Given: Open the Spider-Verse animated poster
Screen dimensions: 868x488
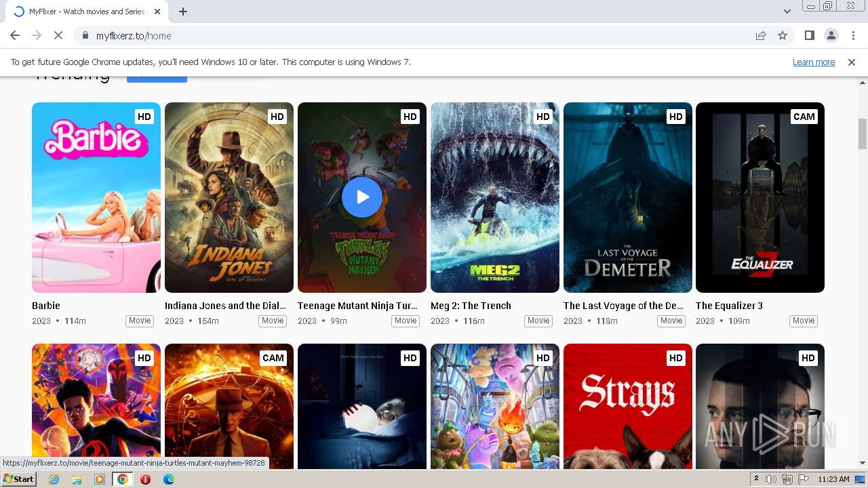Looking at the screenshot, I should [x=96, y=406].
